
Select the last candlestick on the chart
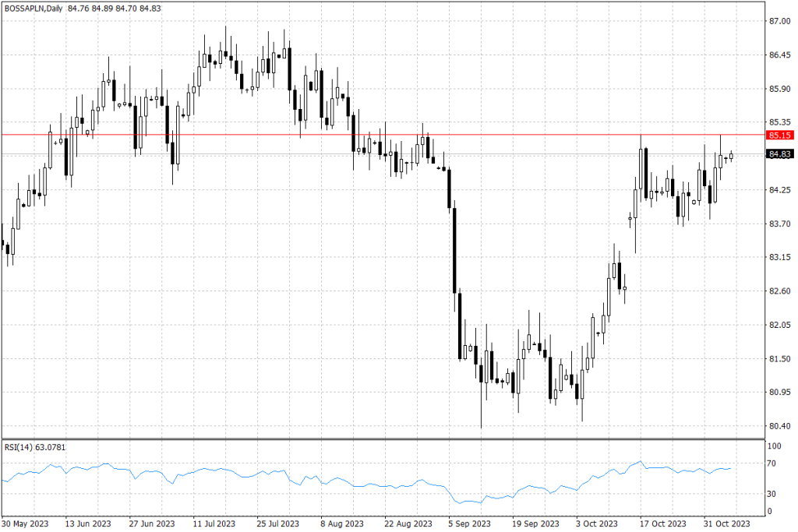[732, 155]
